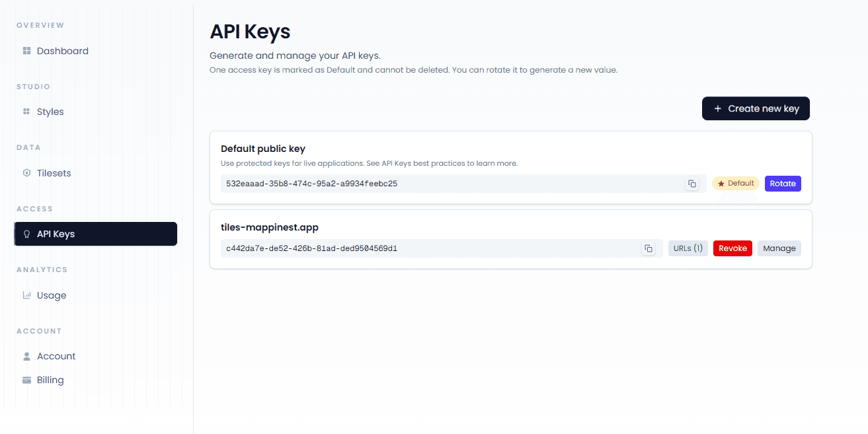Click the Tilesets globe icon
868x434 pixels.
point(26,172)
